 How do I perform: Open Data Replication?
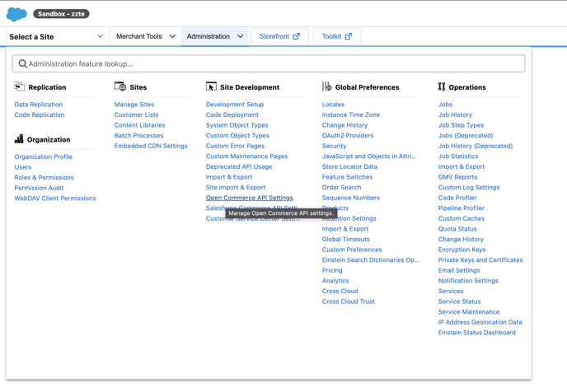(39, 105)
